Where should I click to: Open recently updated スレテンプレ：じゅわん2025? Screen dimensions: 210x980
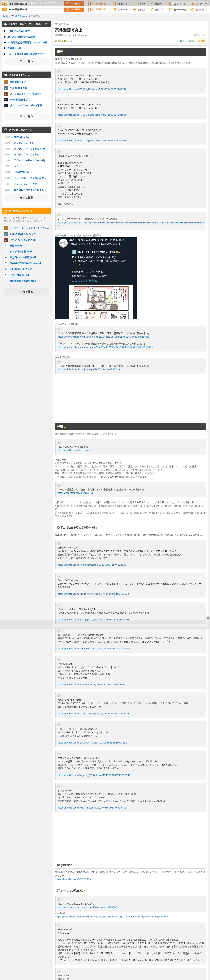coord(30,149)
